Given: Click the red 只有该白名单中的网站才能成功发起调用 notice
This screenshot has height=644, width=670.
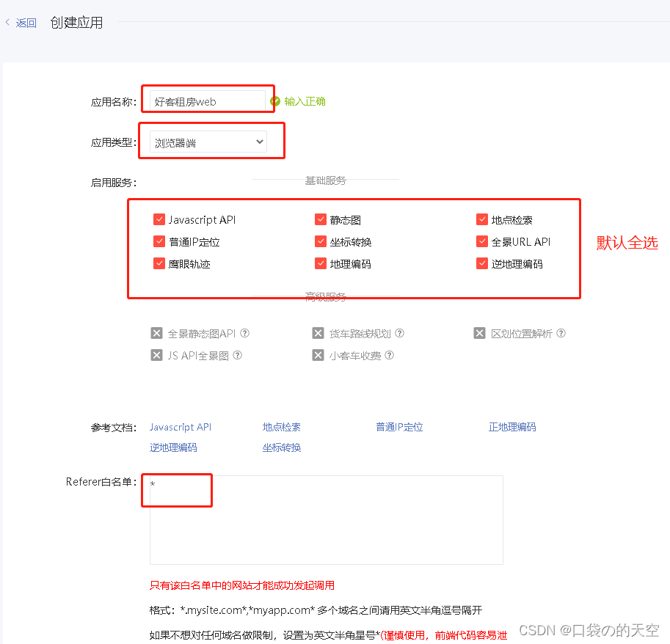Looking at the screenshot, I should (x=242, y=585).
